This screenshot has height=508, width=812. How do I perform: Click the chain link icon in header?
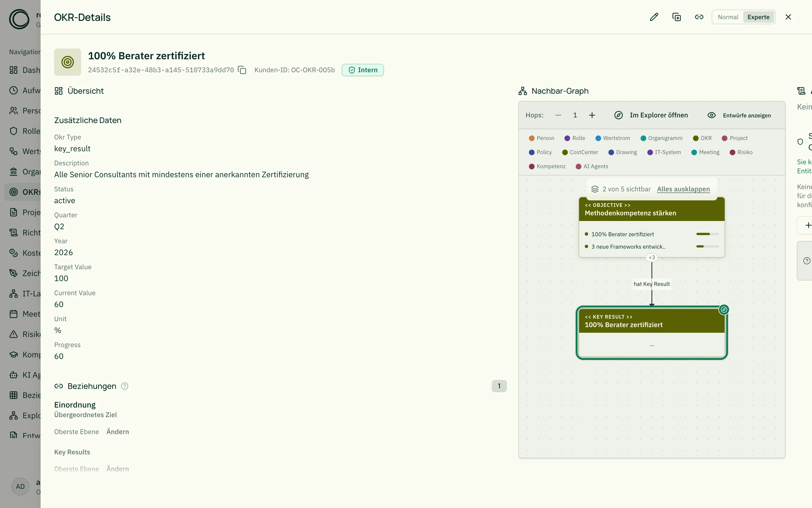tap(699, 17)
